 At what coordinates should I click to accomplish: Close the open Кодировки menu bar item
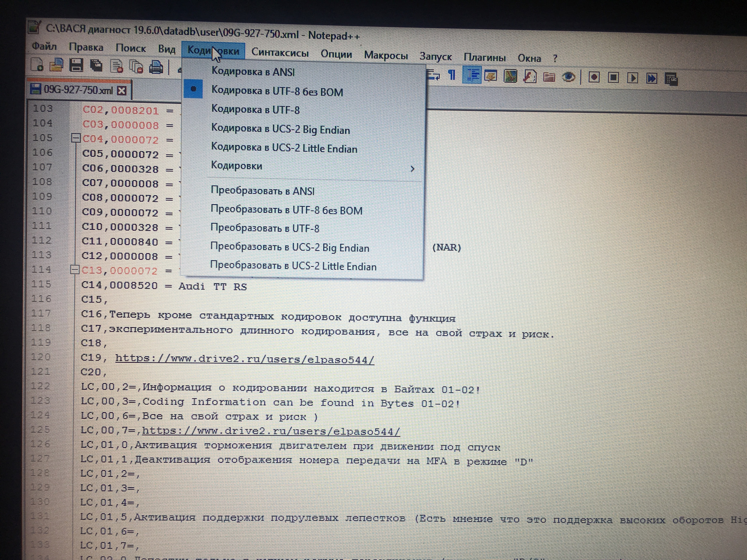(x=213, y=50)
